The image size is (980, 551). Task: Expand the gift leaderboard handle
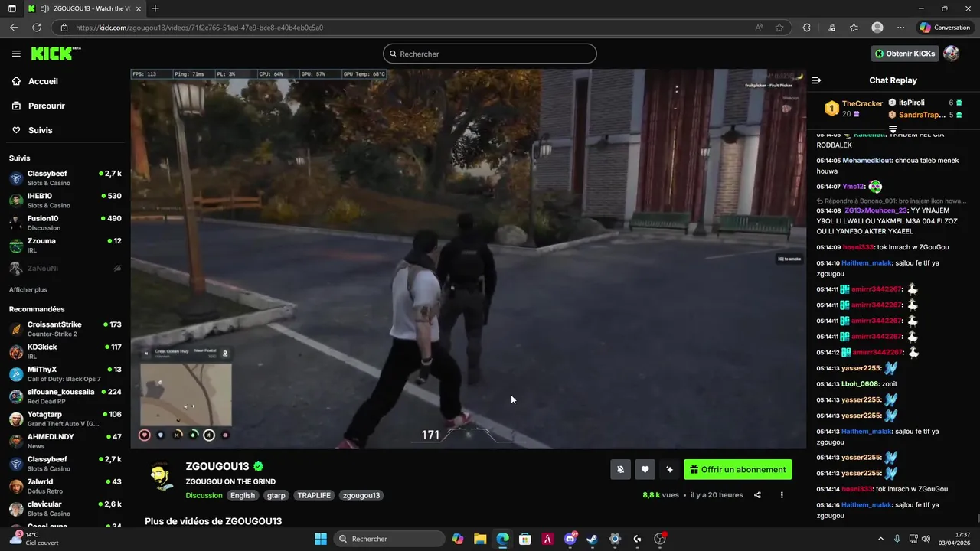pos(893,129)
